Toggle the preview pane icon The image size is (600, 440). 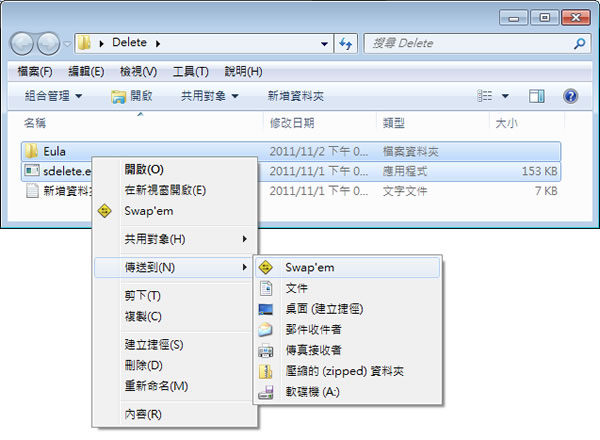536,96
